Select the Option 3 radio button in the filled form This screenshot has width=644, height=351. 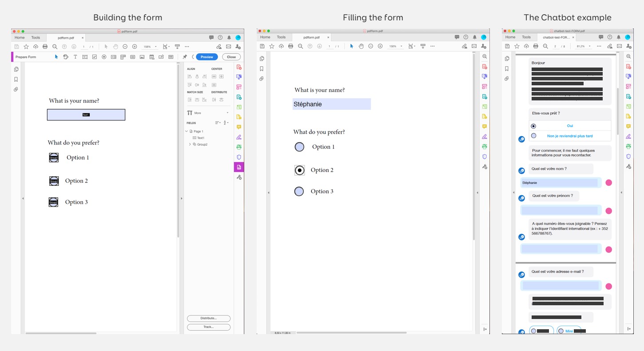click(299, 191)
